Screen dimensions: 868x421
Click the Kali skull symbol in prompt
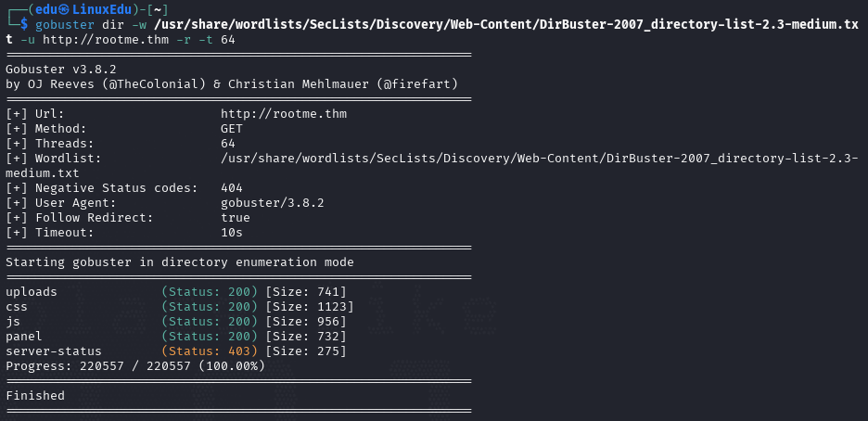pyautogui.click(x=65, y=10)
